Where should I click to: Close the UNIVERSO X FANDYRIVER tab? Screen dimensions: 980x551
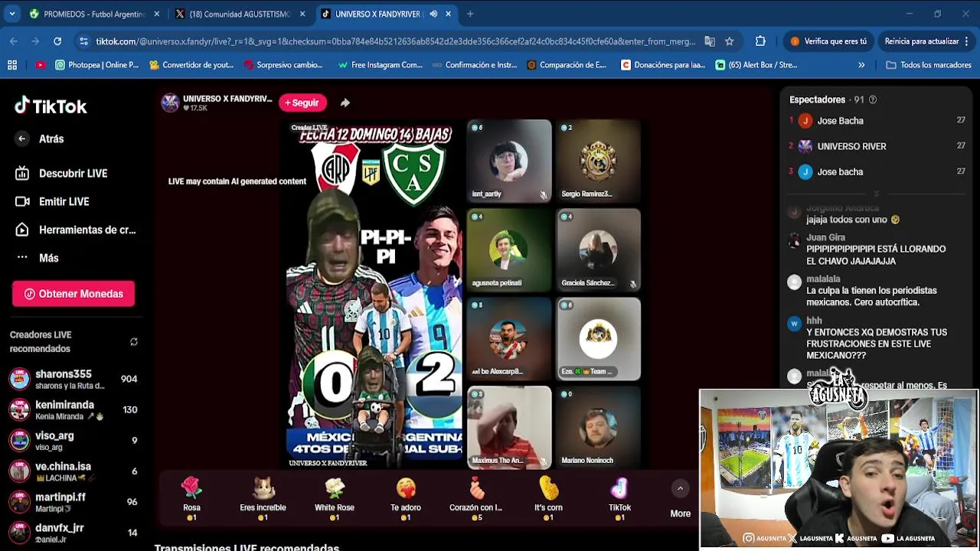[448, 14]
